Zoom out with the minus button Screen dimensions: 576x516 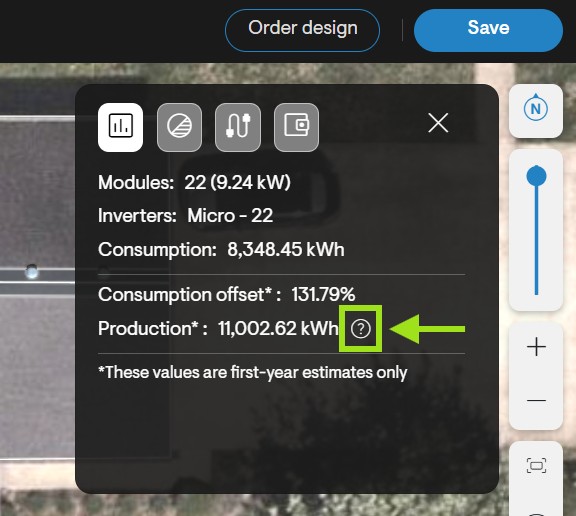point(536,400)
